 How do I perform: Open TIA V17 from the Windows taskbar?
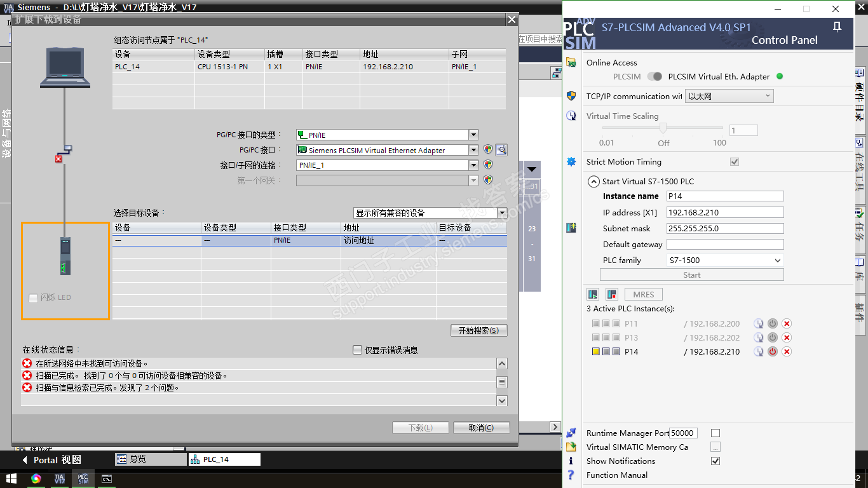pyautogui.click(x=59, y=478)
